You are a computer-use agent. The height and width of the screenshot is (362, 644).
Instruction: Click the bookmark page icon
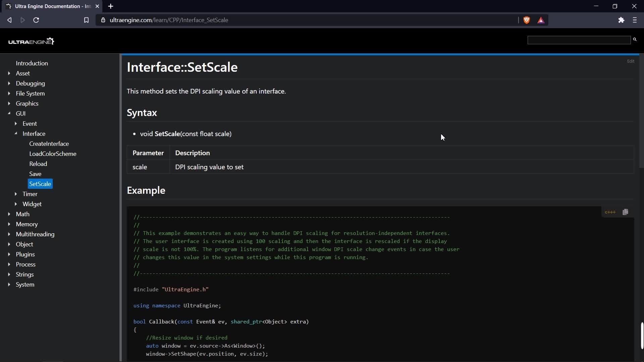(x=86, y=20)
